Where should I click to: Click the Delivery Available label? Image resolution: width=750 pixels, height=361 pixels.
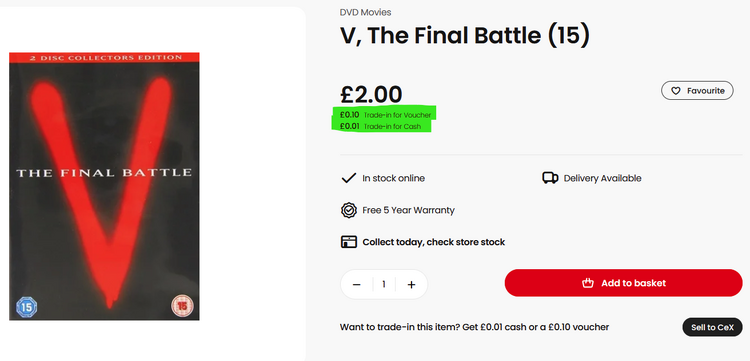(602, 178)
